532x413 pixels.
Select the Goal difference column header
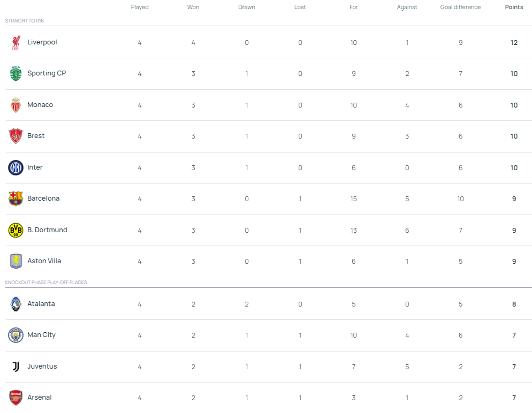(460, 7)
